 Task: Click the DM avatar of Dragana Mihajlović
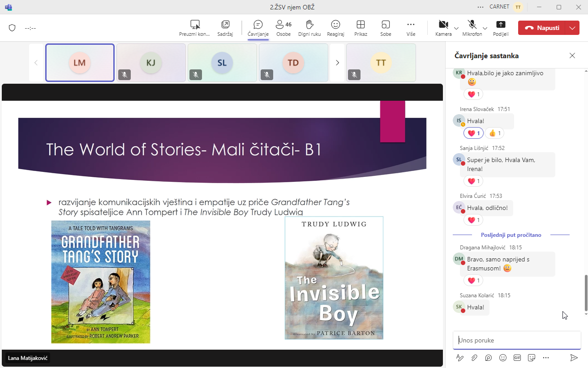(x=459, y=259)
